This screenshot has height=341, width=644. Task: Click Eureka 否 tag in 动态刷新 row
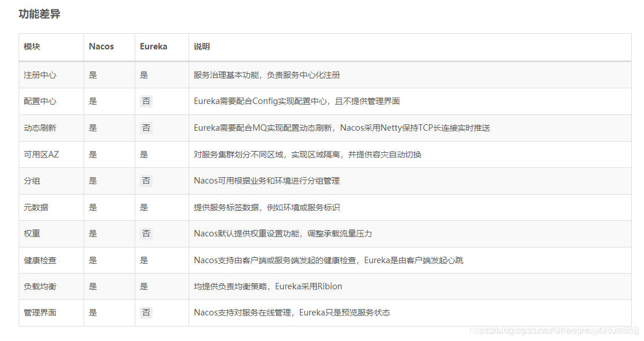pyautogui.click(x=146, y=128)
